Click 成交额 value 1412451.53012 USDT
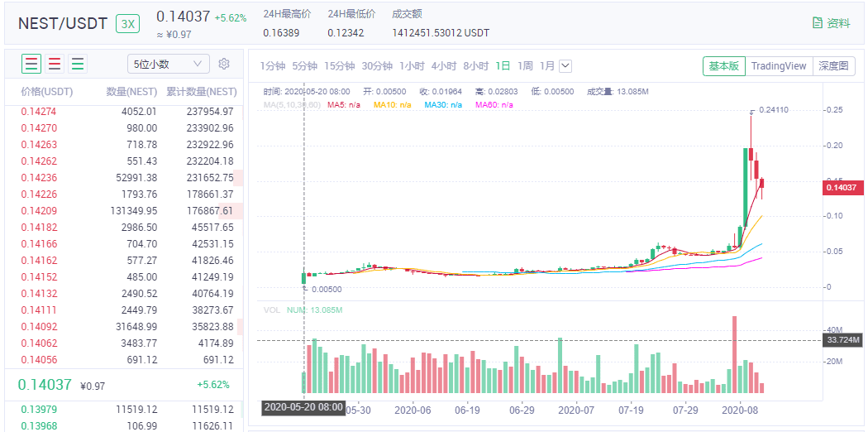The width and height of the screenshot is (868, 432). 441,33
